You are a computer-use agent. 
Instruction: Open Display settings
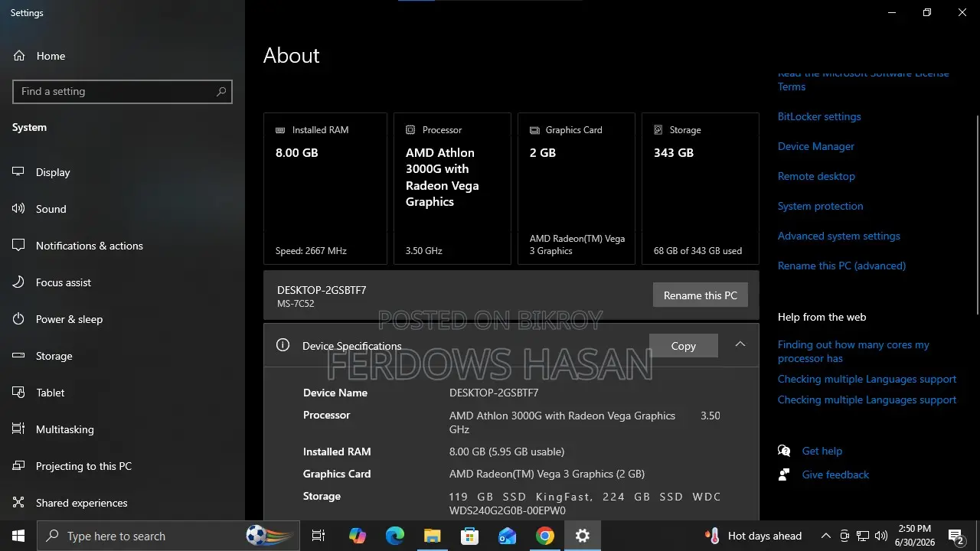(x=122, y=172)
